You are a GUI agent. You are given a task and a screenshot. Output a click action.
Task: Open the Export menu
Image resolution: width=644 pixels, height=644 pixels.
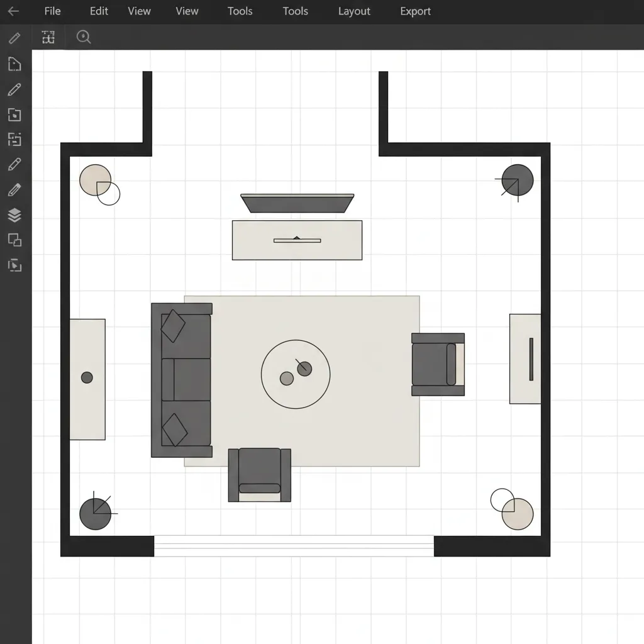415,11
